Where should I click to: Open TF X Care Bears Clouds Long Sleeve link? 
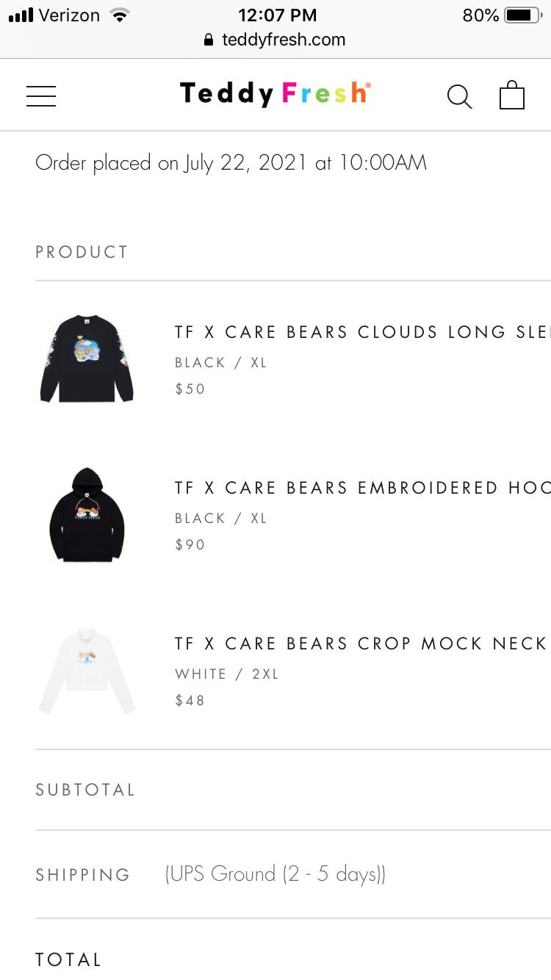pos(361,332)
